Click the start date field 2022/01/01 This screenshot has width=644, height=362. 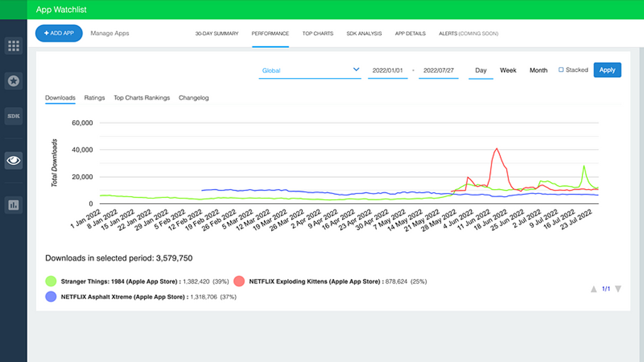pyautogui.click(x=387, y=70)
